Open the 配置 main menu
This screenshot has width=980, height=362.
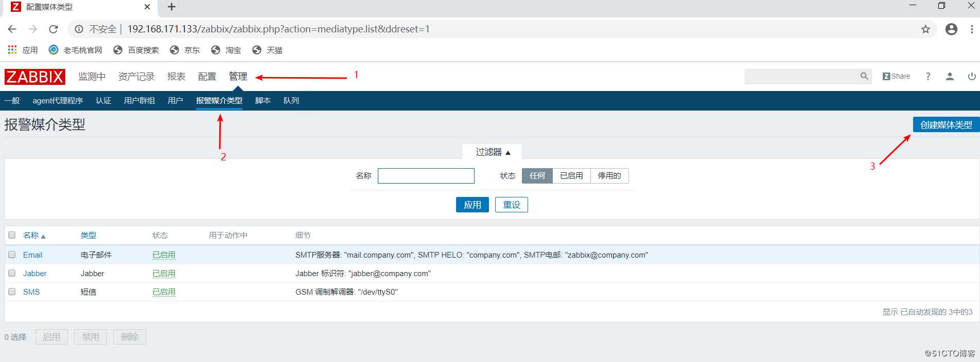tap(207, 77)
